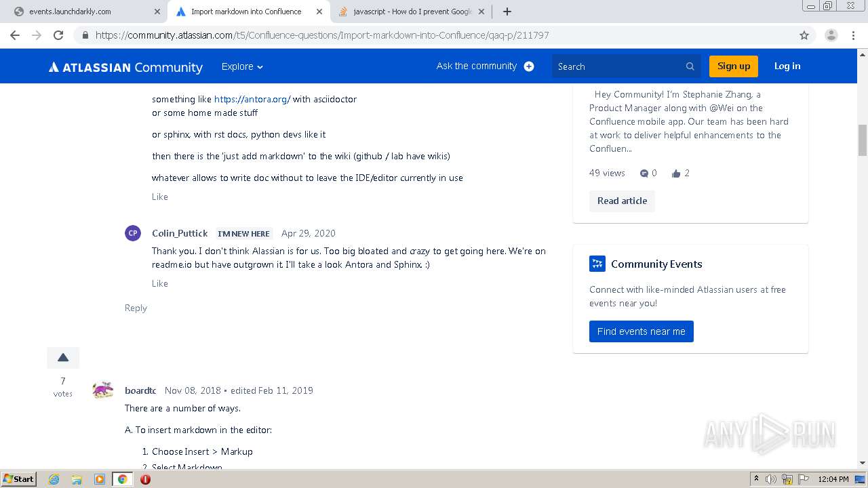The height and width of the screenshot is (488, 868).
Task: Open the media player taskbar icon
Action: pyautogui.click(x=100, y=479)
